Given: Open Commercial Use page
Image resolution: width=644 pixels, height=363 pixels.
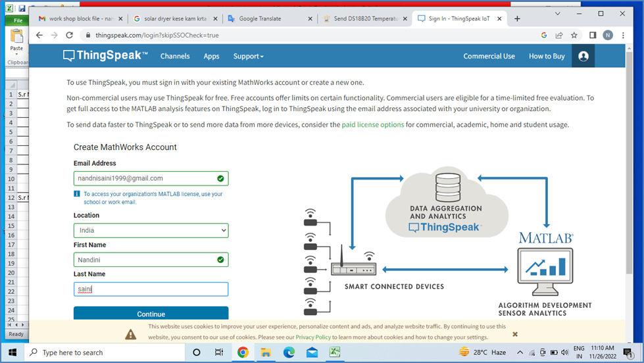Looking at the screenshot, I should click(489, 57).
